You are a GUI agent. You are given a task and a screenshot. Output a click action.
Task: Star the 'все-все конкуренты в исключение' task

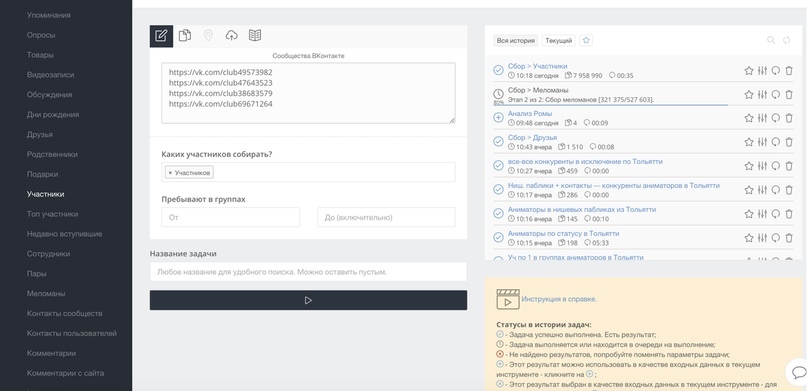coord(749,166)
